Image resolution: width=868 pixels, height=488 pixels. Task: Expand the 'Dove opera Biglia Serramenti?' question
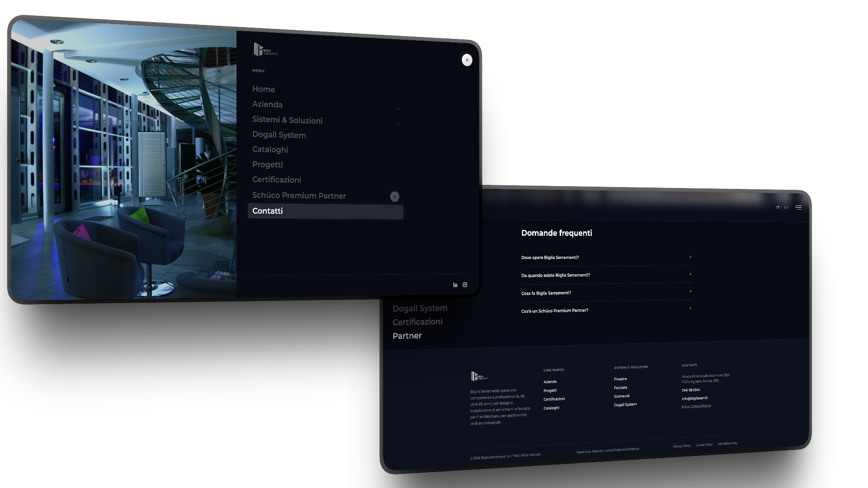tap(606, 258)
